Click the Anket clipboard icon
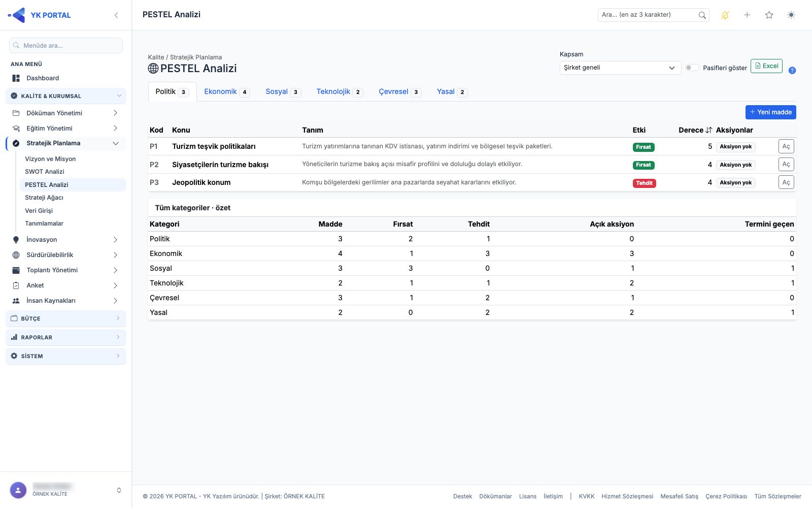812x508 pixels. coord(16,285)
